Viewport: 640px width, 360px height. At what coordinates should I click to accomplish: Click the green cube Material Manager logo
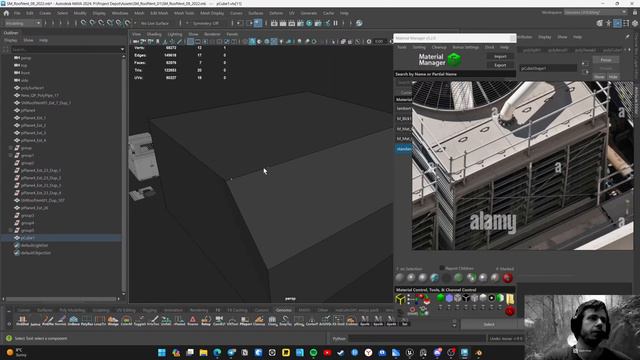454,60
